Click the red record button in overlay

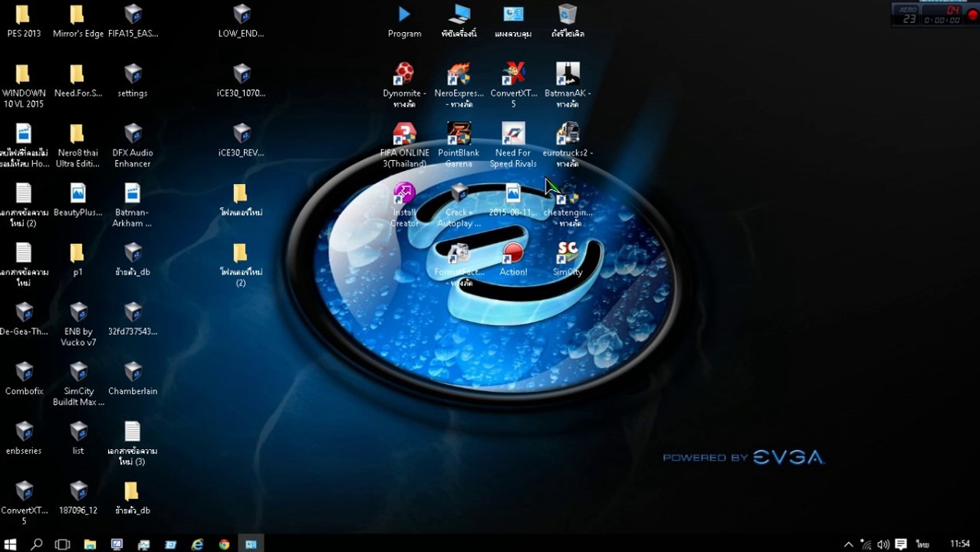coord(972,15)
